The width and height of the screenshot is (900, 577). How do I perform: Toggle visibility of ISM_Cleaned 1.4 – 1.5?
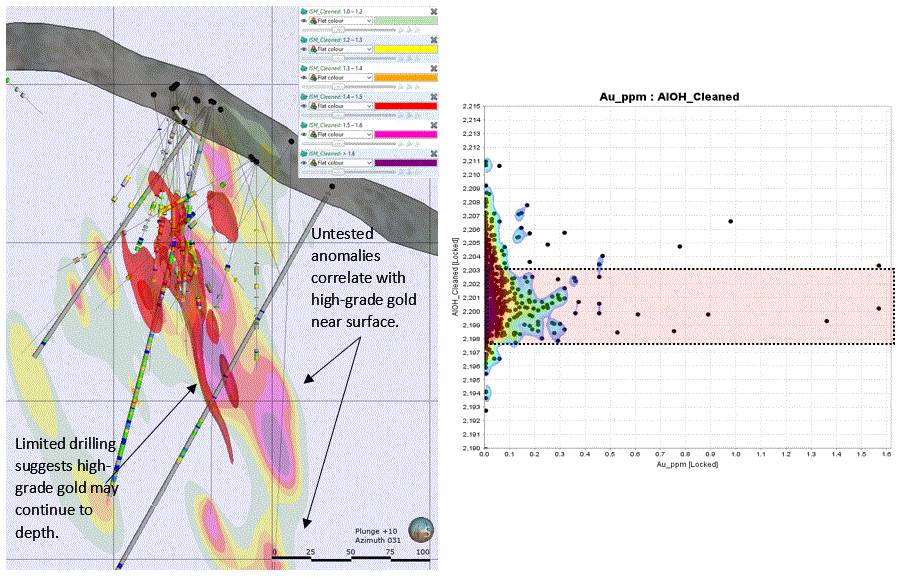coord(304,106)
